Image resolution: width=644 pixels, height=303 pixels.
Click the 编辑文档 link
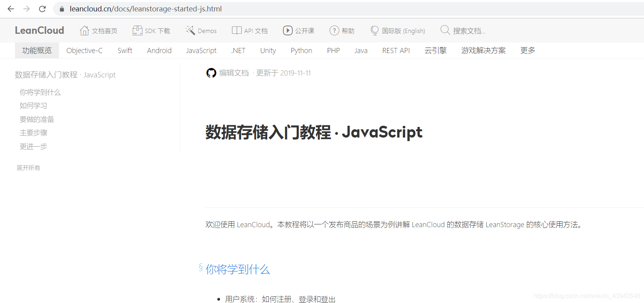point(234,73)
